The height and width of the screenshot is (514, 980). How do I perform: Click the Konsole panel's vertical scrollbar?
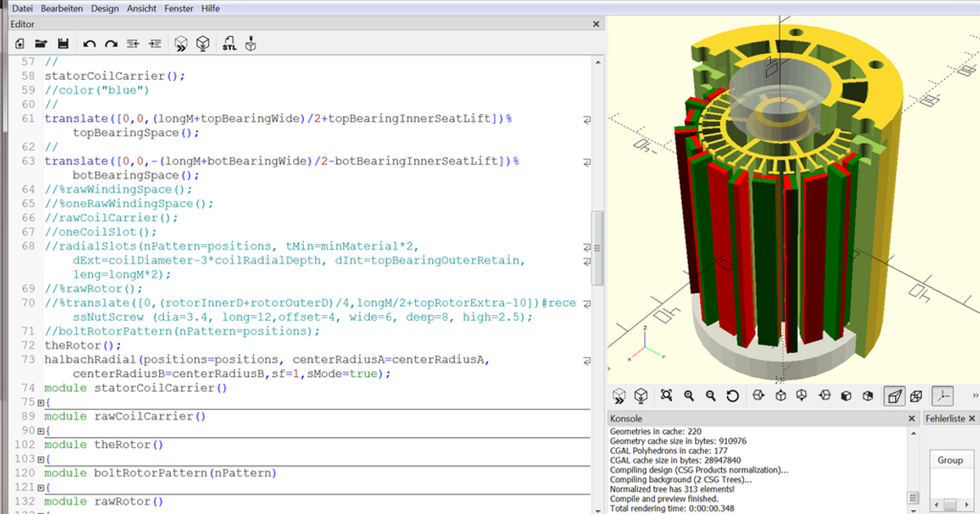tap(912, 498)
